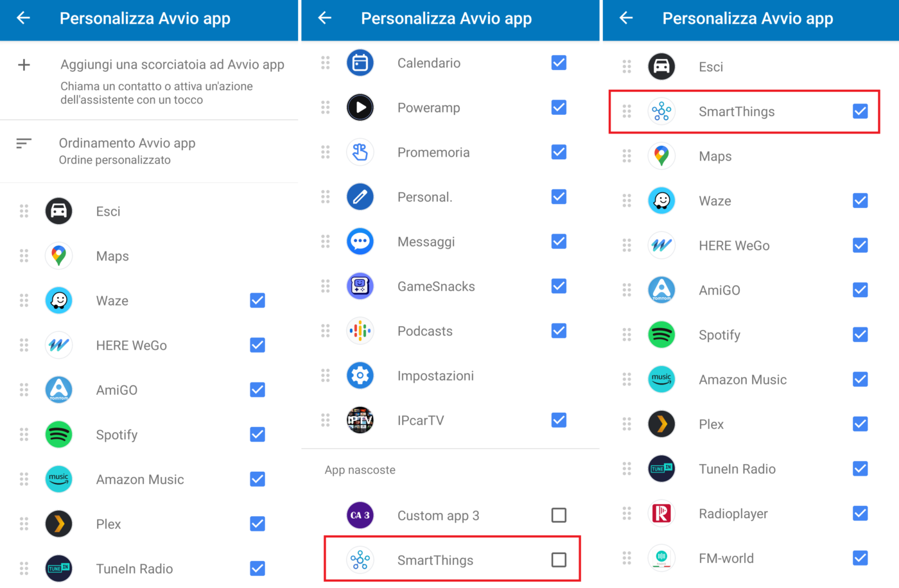Toggle the Podcasts checkbox off
This screenshot has height=588, width=899.
pos(559,331)
